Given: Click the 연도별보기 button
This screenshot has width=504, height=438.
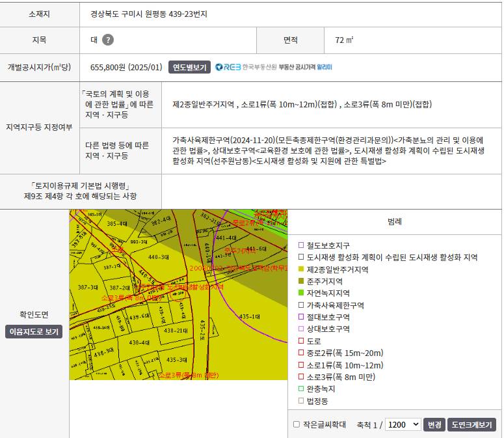Looking at the screenshot, I should (189, 67).
